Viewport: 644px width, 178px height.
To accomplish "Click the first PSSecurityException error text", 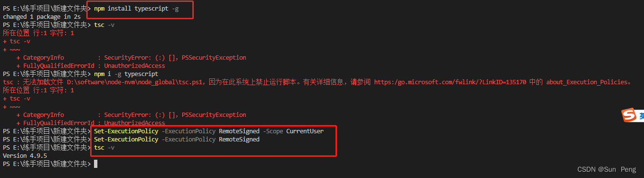I will pyautogui.click(x=214, y=58).
